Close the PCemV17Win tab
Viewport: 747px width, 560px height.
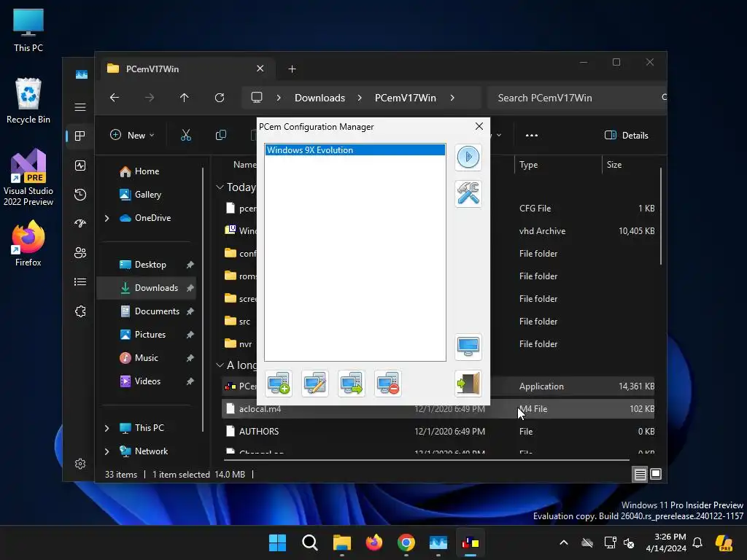click(260, 69)
